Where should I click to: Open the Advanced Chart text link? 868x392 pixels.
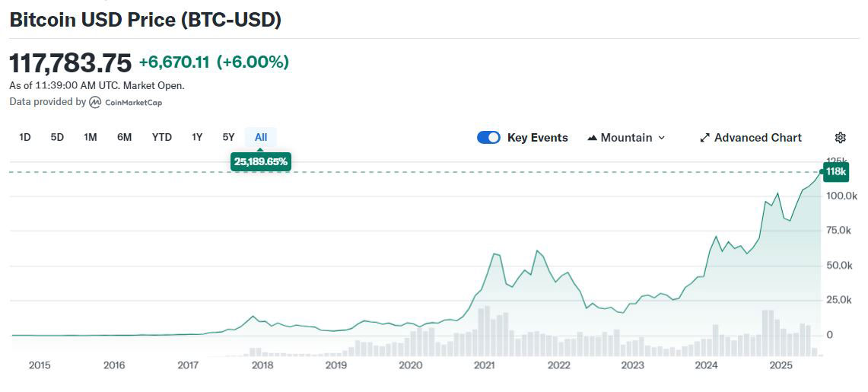[x=758, y=138]
